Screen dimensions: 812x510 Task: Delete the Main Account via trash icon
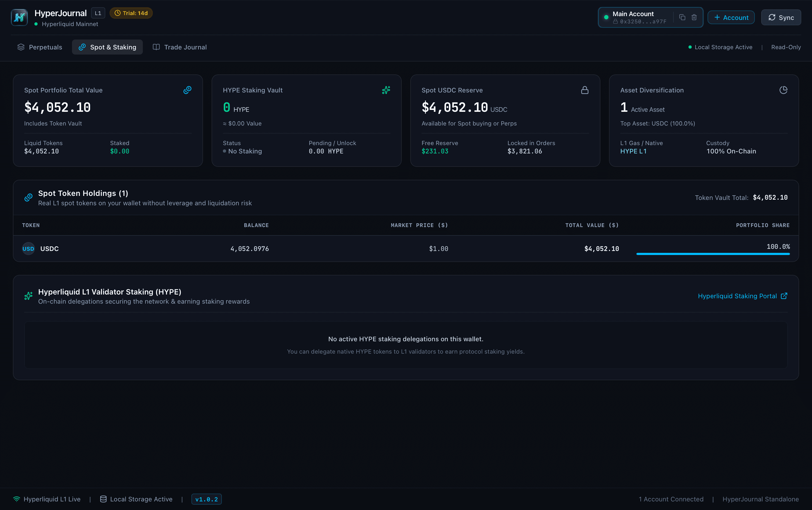(694, 17)
